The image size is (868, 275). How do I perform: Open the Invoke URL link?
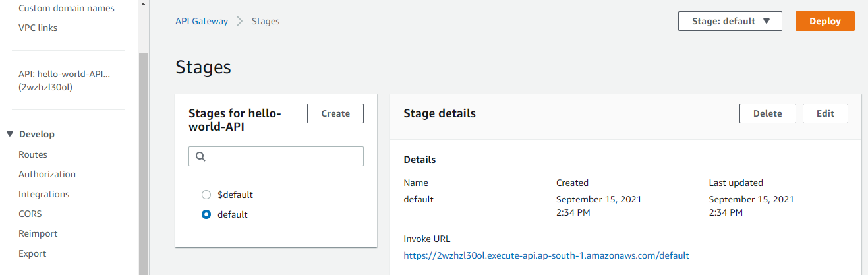tap(546, 255)
